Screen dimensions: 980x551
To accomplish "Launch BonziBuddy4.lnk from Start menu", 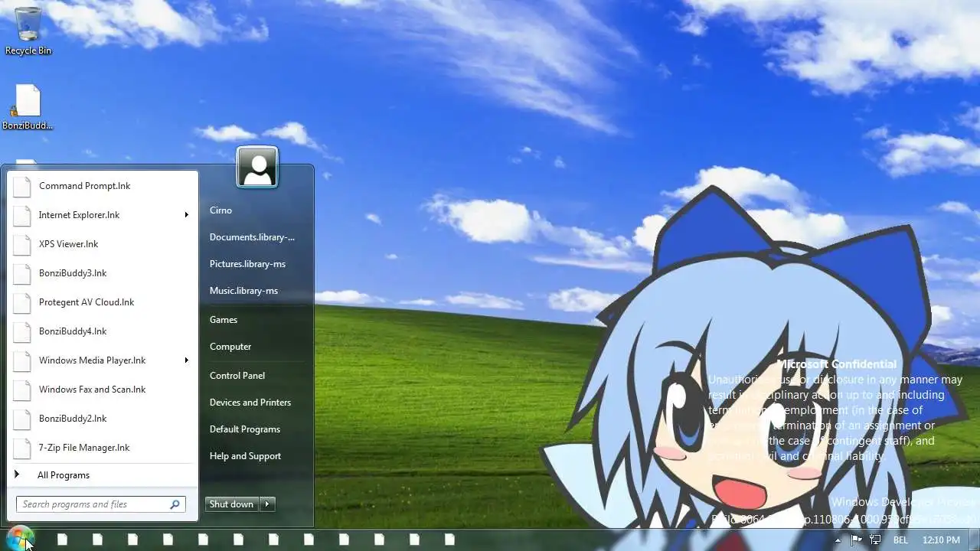I will coord(103,331).
